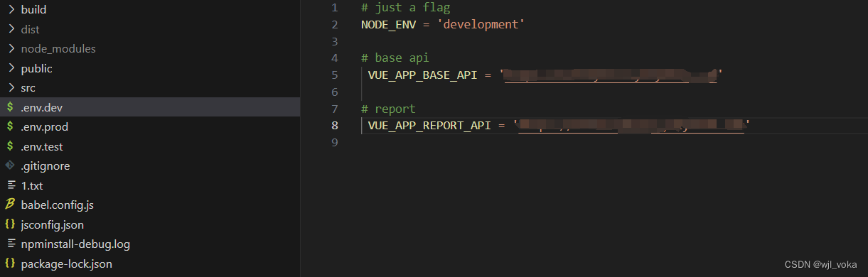Click the JSON braces icon beside jsconfig.json

click(10, 224)
